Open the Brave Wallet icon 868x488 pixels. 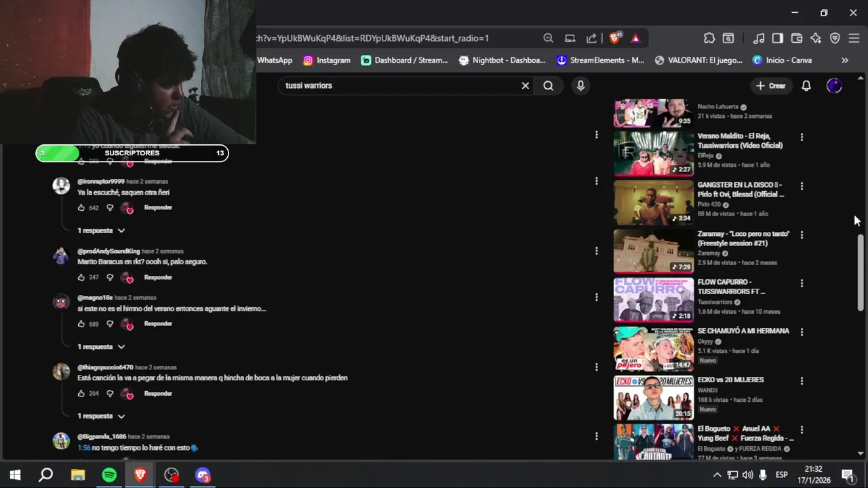pos(797,38)
